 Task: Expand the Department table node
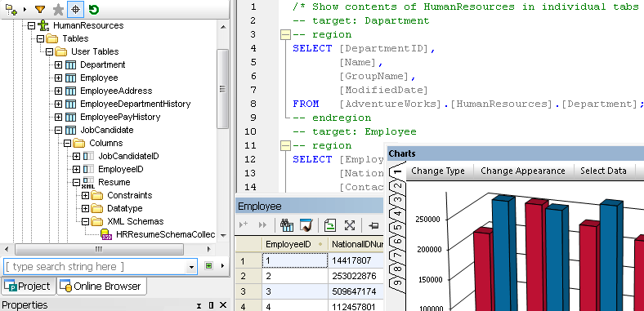tap(58, 64)
